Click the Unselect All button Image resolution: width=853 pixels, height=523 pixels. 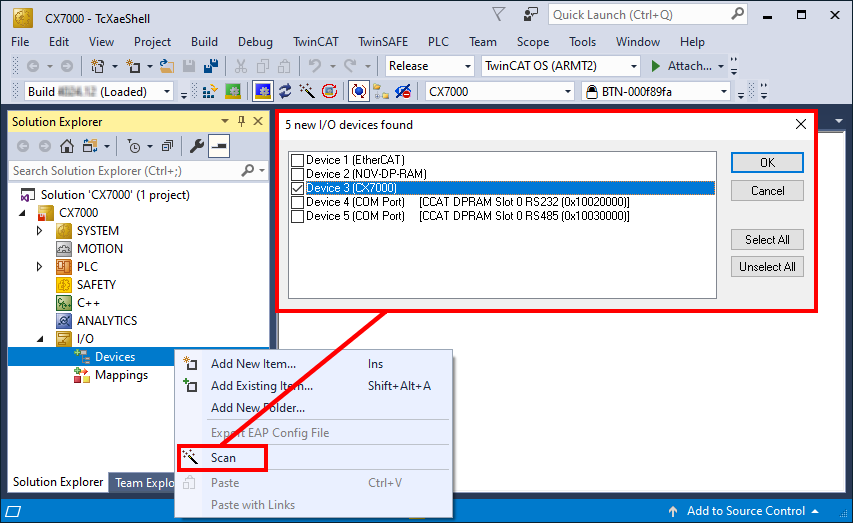click(x=767, y=267)
